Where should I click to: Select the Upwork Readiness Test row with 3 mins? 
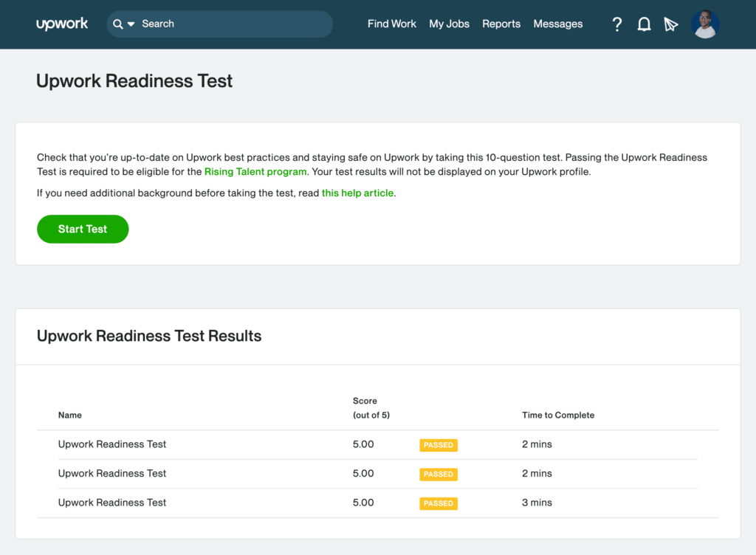pyautogui.click(x=377, y=503)
